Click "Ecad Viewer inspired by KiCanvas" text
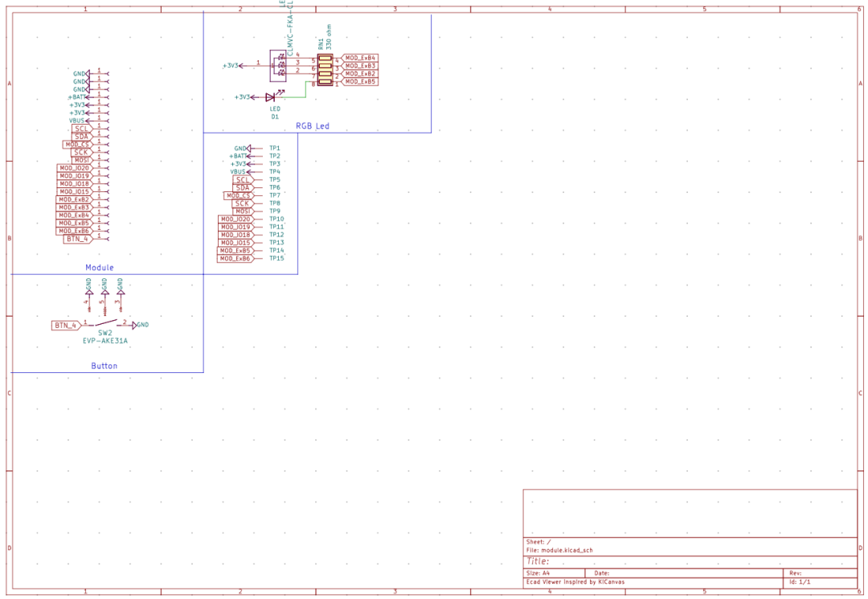The height and width of the screenshot is (599, 868). pyautogui.click(x=575, y=582)
